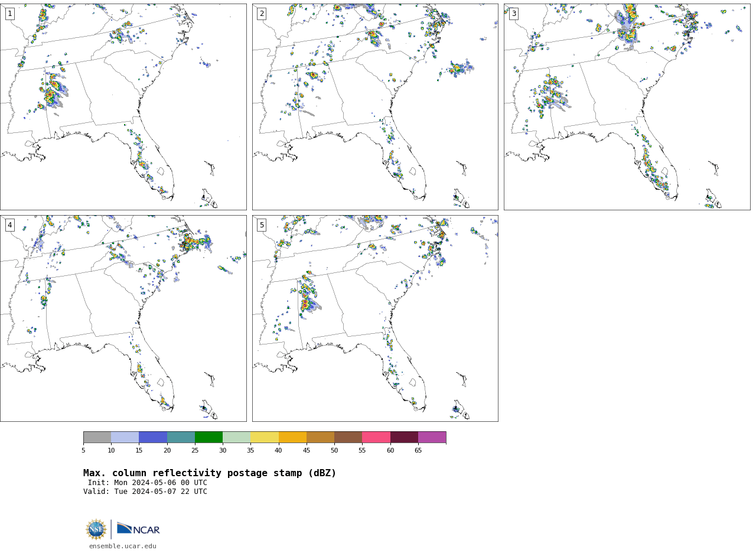Click the yellow 35-40 dBZ swatch
Screen dimensions: 756x553
coord(265,437)
